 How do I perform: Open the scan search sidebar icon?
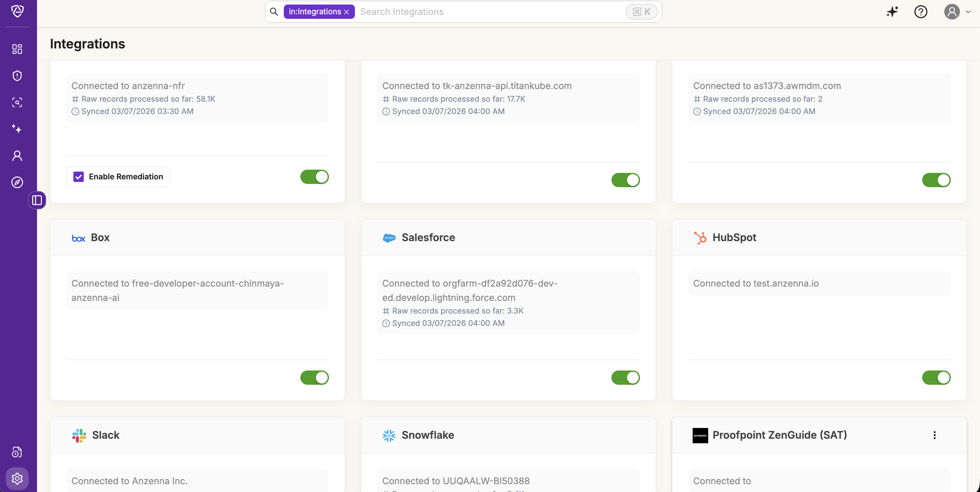[x=17, y=102]
